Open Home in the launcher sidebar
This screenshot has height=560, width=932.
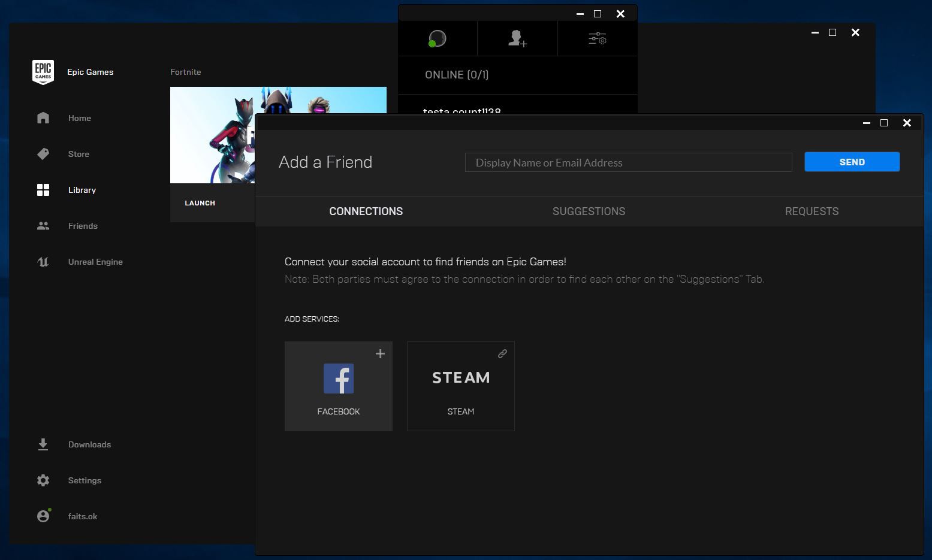click(x=79, y=118)
